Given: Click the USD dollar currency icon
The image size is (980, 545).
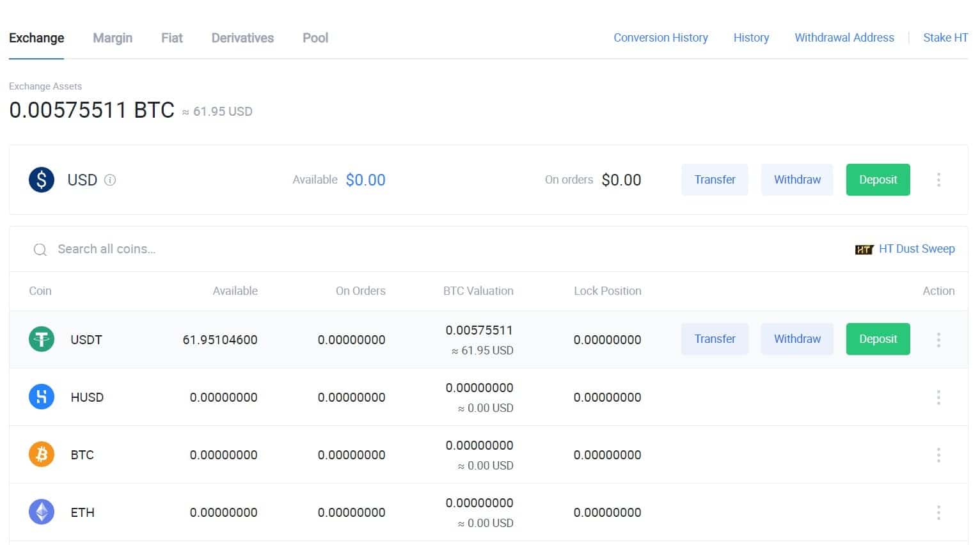Looking at the screenshot, I should (41, 180).
